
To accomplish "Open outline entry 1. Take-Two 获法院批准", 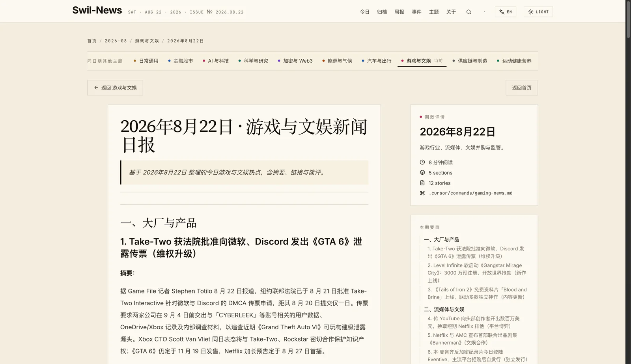I will (x=476, y=252).
